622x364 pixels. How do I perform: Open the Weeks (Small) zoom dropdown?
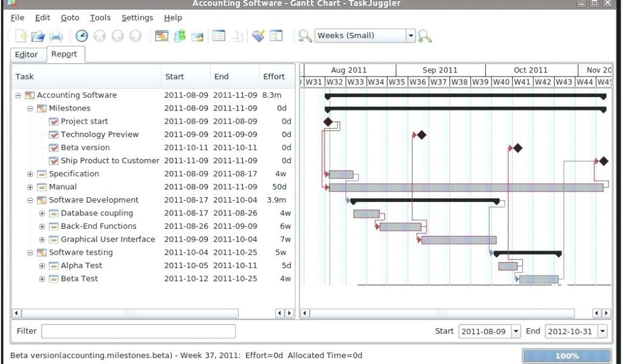(x=411, y=36)
